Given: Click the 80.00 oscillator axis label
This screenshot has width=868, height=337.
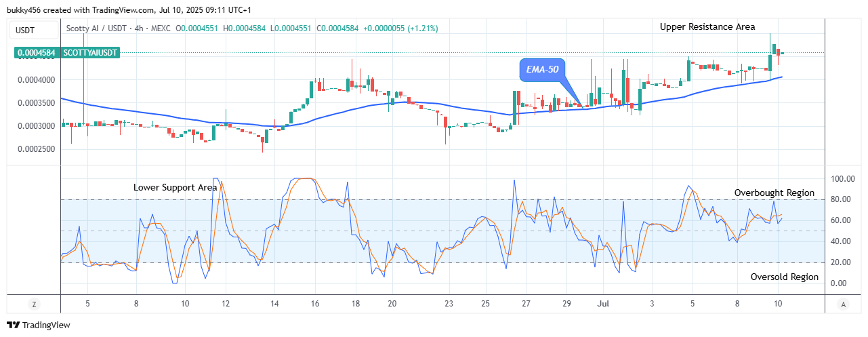Looking at the screenshot, I should click(842, 199).
